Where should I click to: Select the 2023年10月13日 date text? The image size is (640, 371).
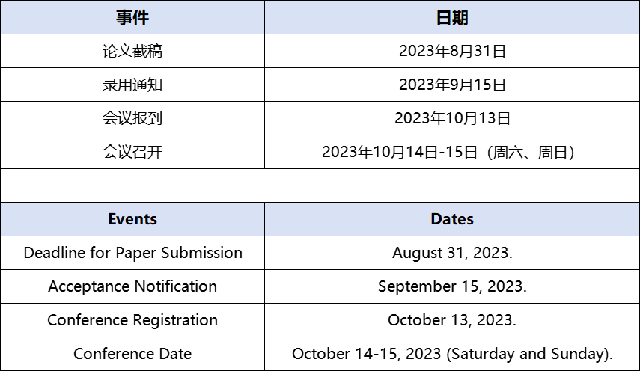click(x=452, y=118)
